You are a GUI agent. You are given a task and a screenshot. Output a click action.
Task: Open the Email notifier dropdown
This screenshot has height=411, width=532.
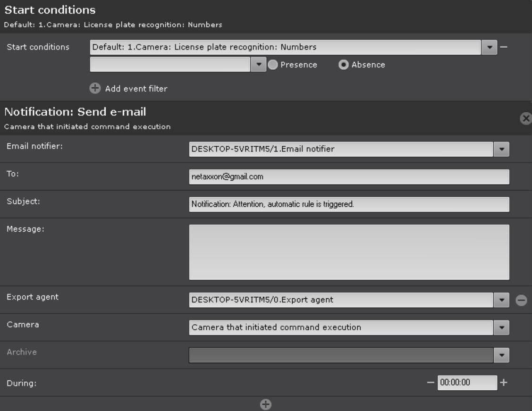tap(501, 150)
